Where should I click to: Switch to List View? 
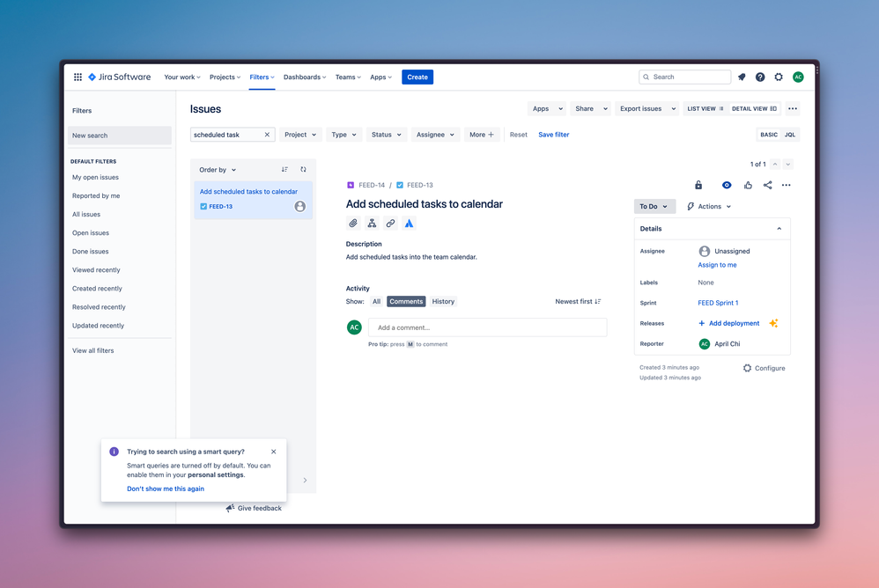[x=705, y=108]
